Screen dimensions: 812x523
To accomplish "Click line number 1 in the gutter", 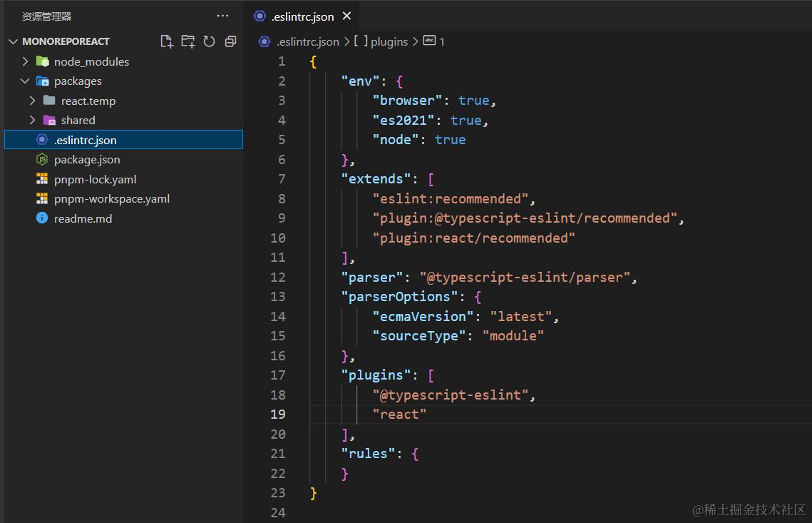I will [282, 61].
